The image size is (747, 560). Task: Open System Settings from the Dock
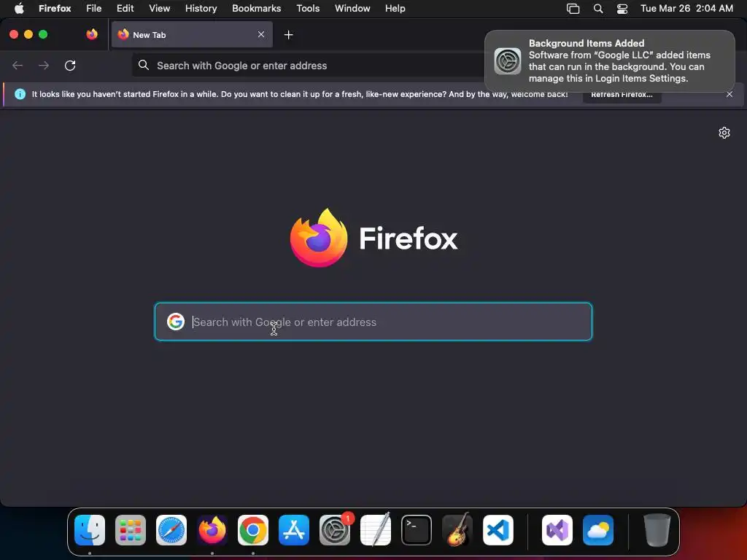(335, 530)
